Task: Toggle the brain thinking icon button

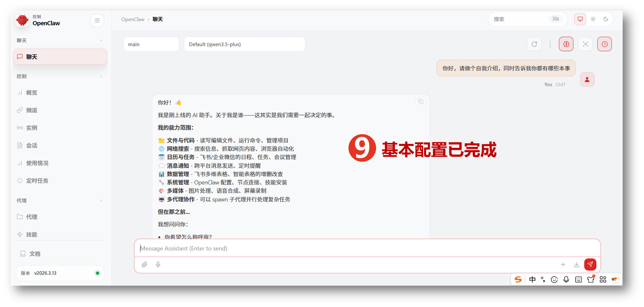Action: point(566,44)
